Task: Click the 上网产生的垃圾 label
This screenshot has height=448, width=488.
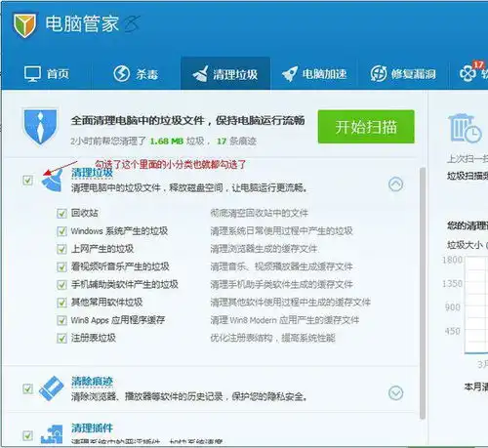Action: click(x=102, y=249)
